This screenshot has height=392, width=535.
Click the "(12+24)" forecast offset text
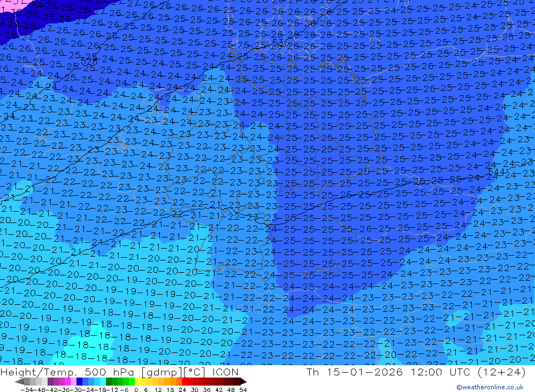502,372
